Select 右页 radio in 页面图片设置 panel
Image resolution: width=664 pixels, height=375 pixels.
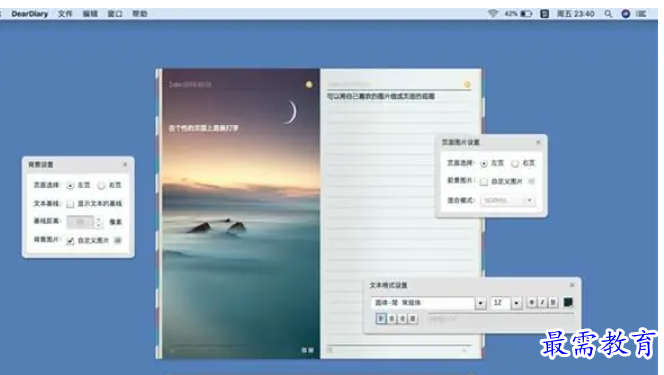[x=515, y=163]
